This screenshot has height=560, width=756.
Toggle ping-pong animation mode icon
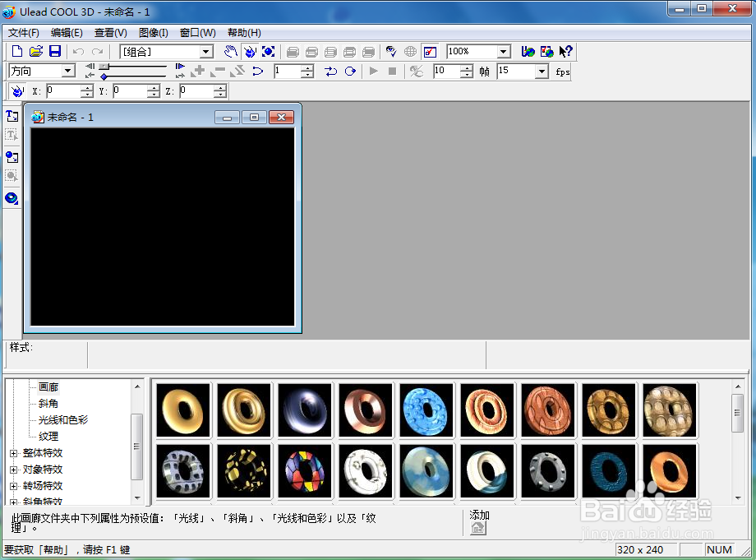[330, 72]
